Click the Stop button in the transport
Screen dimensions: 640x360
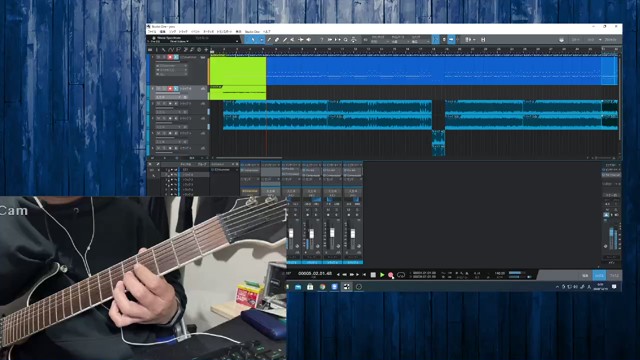[373, 275]
